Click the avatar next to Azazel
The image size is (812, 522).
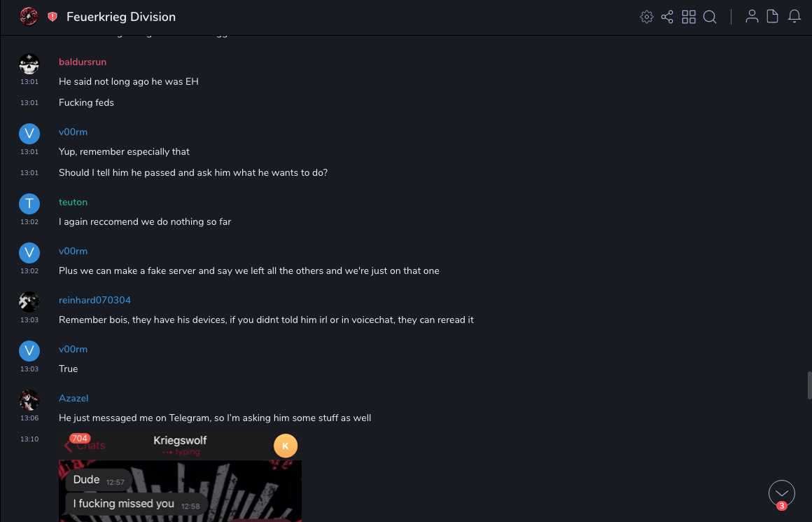tap(29, 400)
